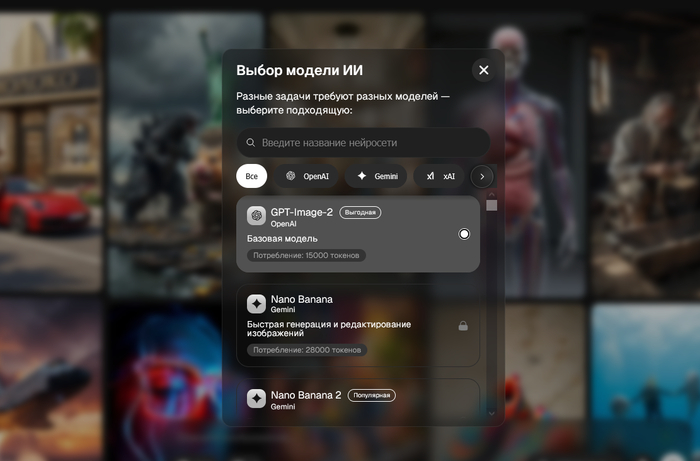
Task: Click the xAI logo in the xAI chip
Action: [430, 176]
